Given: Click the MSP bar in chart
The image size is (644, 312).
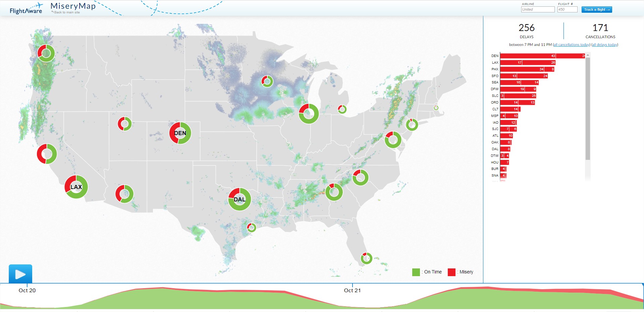Looking at the screenshot, I should (x=509, y=116).
